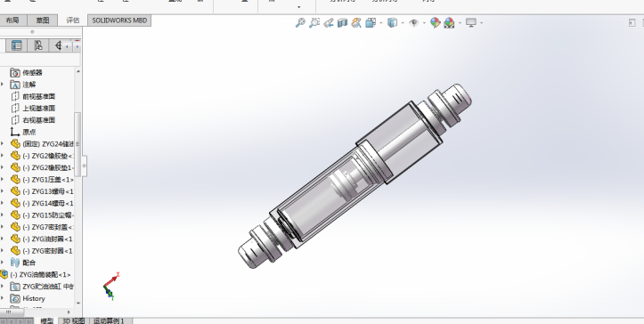
Task: Open the Apply Scene dropdown arrow
Action: tap(460, 23)
